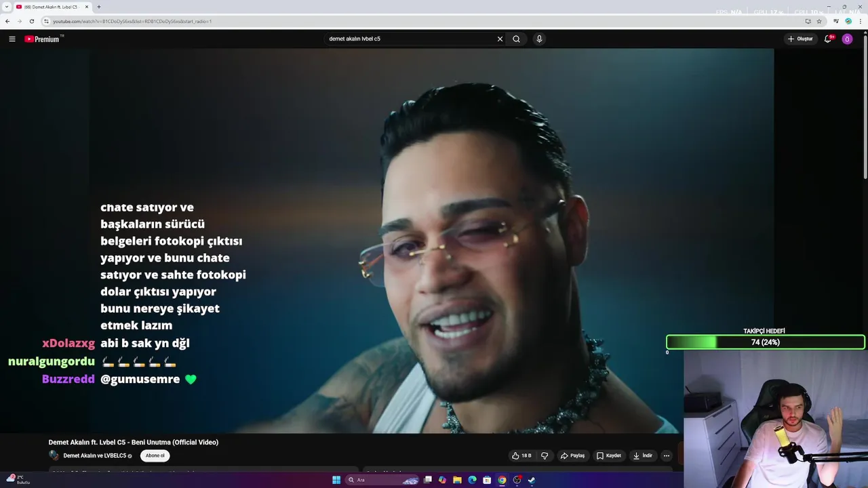The height and width of the screenshot is (488, 868).
Task: Start voice search with microphone
Action: [x=539, y=39]
